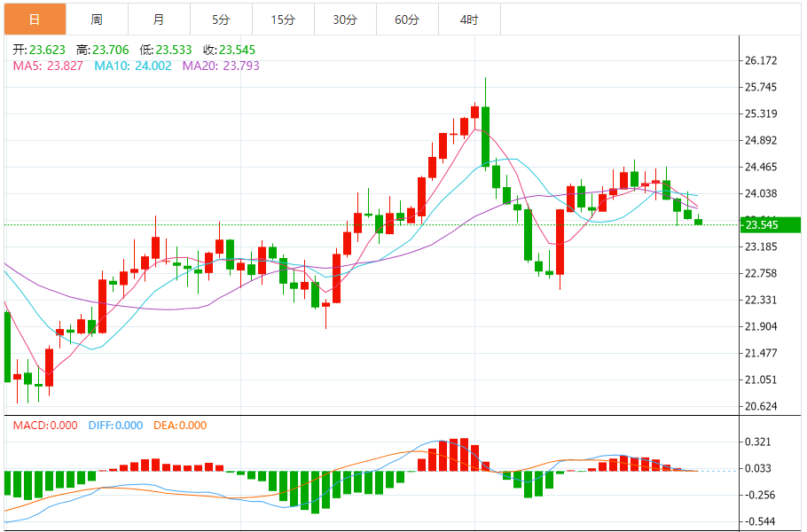Click the 25.745 price axis label

pyautogui.click(x=761, y=87)
